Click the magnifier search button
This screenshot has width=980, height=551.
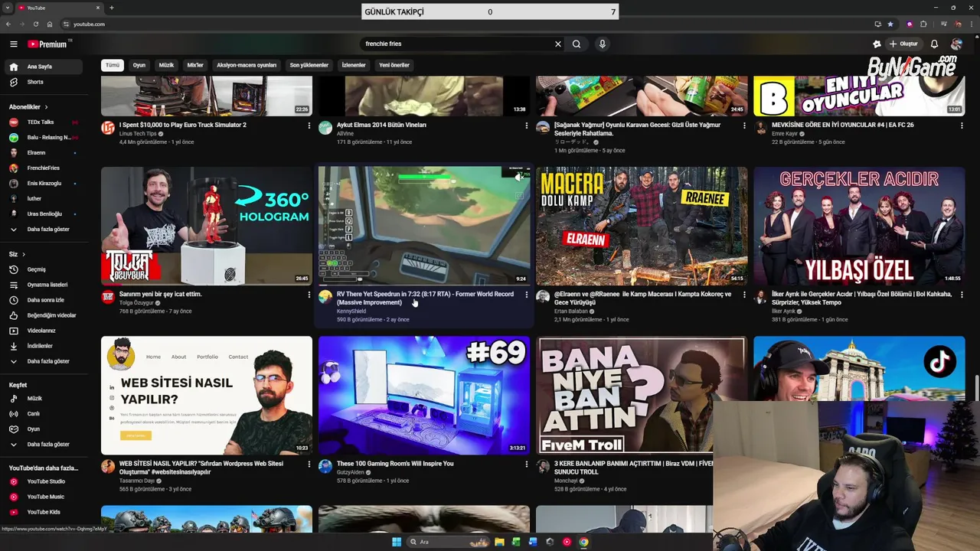tap(577, 44)
